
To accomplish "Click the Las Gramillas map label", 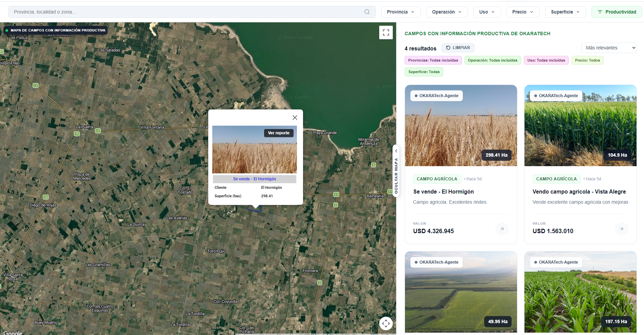I will (98, 265).
